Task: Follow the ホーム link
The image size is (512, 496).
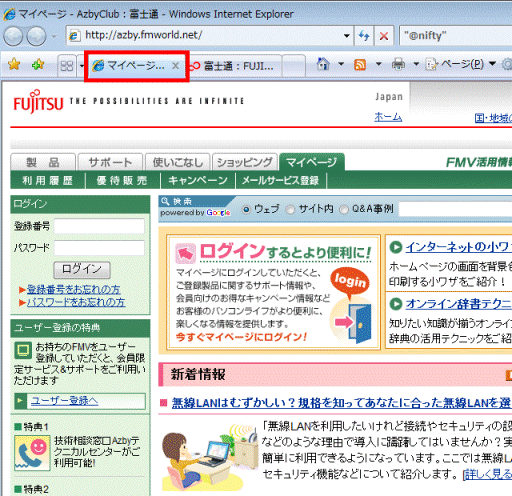Action: click(388, 117)
